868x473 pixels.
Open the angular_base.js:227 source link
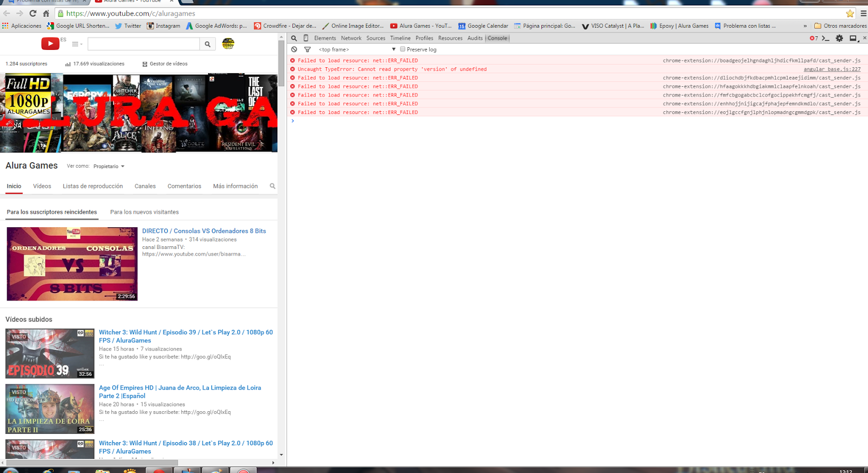[832, 69]
